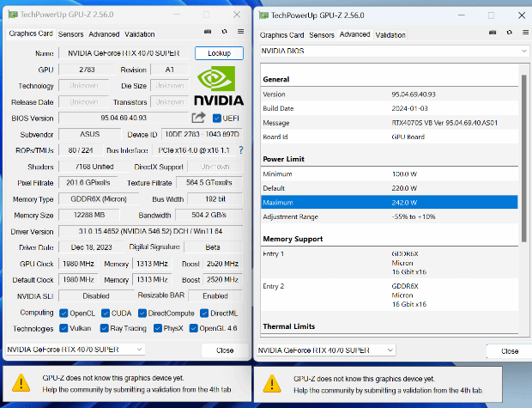Select the Graphics Card tab in left window
The width and height of the screenshot is (532, 408).
(x=31, y=33)
